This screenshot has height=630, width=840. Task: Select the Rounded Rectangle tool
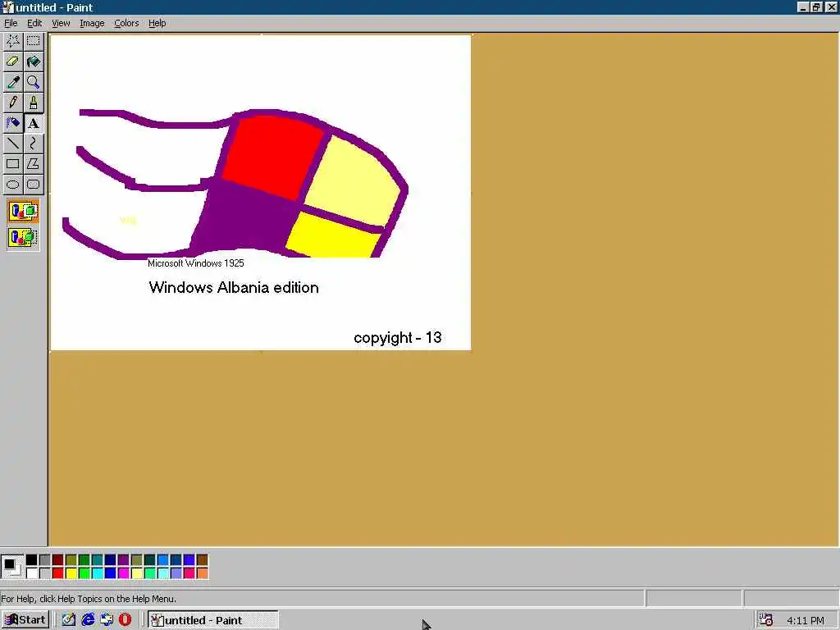33,185
